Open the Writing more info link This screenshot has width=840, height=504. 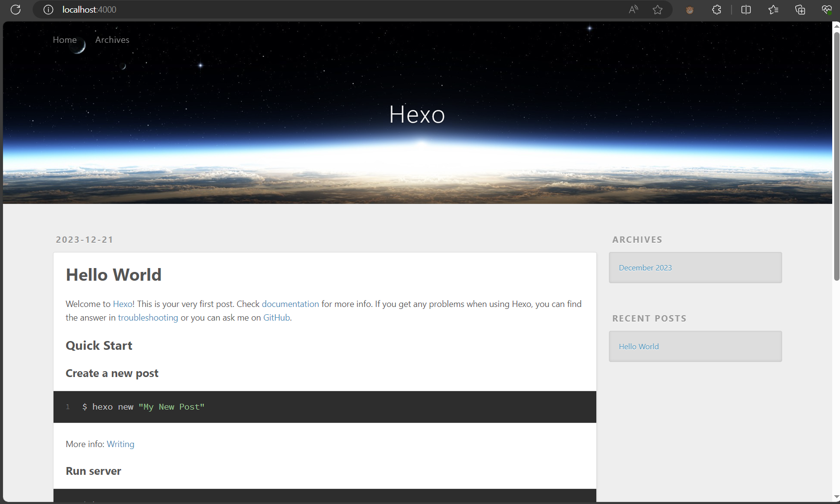121,444
